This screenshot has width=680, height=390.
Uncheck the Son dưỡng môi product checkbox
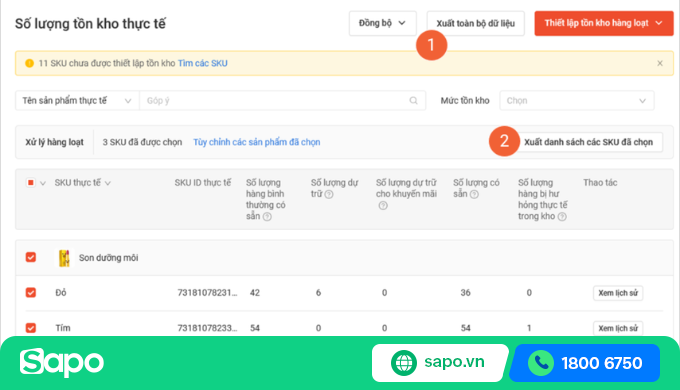click(31, 257)
